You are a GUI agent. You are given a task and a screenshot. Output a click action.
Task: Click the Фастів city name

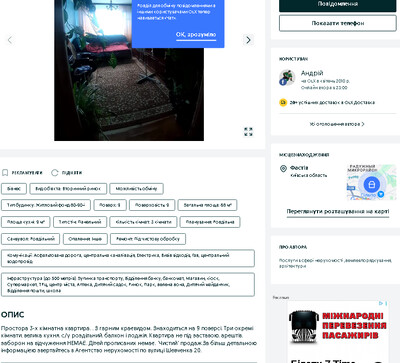[299, 168]
